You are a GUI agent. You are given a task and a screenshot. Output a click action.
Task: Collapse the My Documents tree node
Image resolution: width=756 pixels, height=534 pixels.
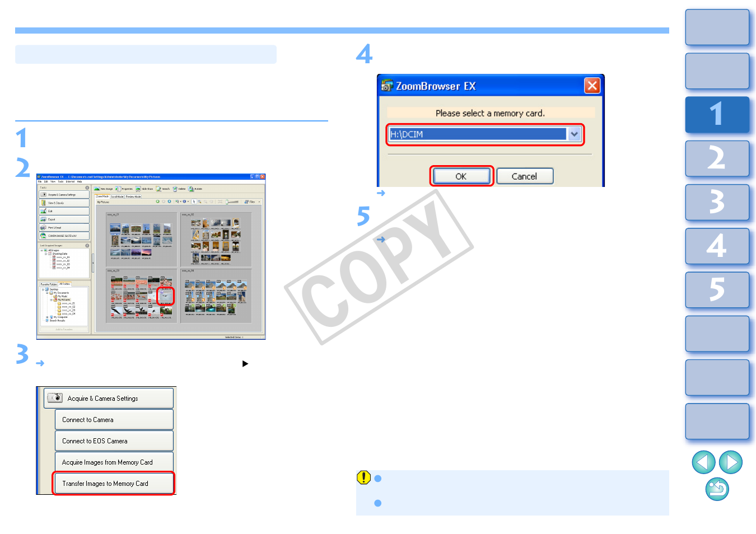tap(47, 293)
